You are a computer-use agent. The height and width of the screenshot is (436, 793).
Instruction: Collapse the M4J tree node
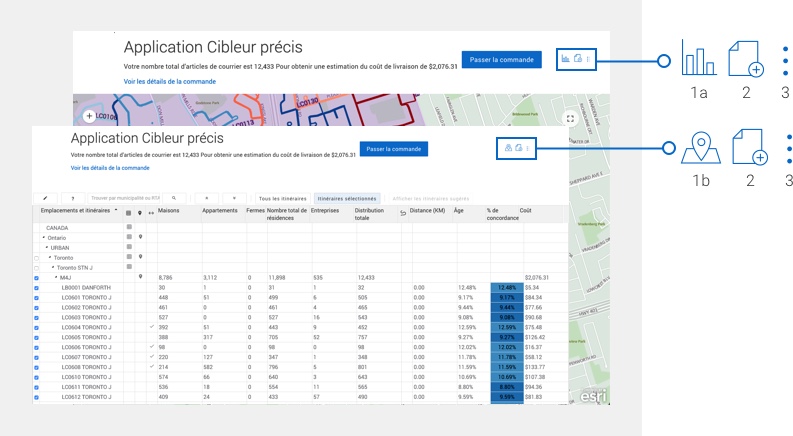[x=56, y=277]
